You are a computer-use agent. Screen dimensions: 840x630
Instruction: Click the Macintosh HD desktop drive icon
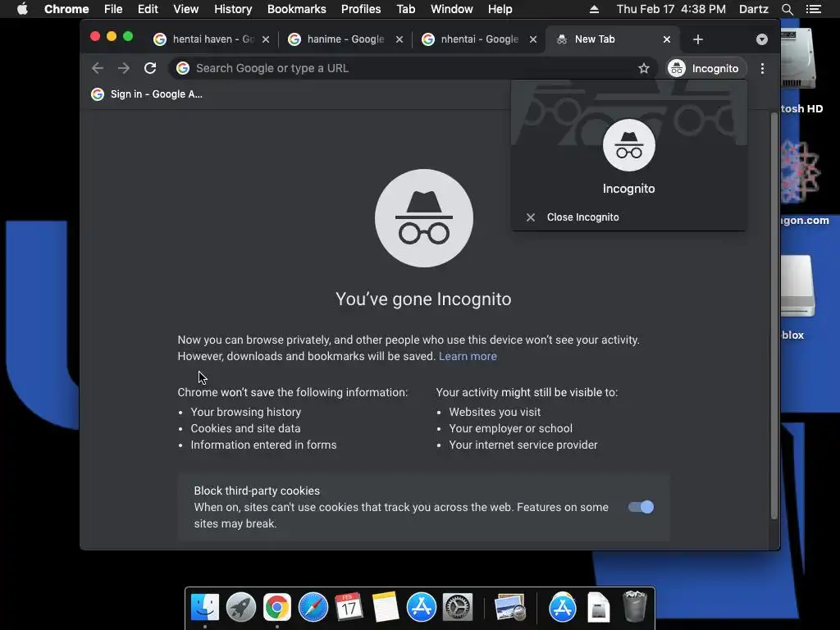[797, 60]
